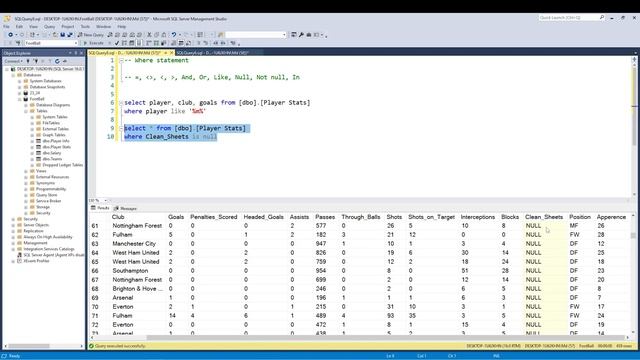Click row 63 Manchester City cell
Image resolution: width=640 pixels, height=360 pixels.
(x=134, y=244)
